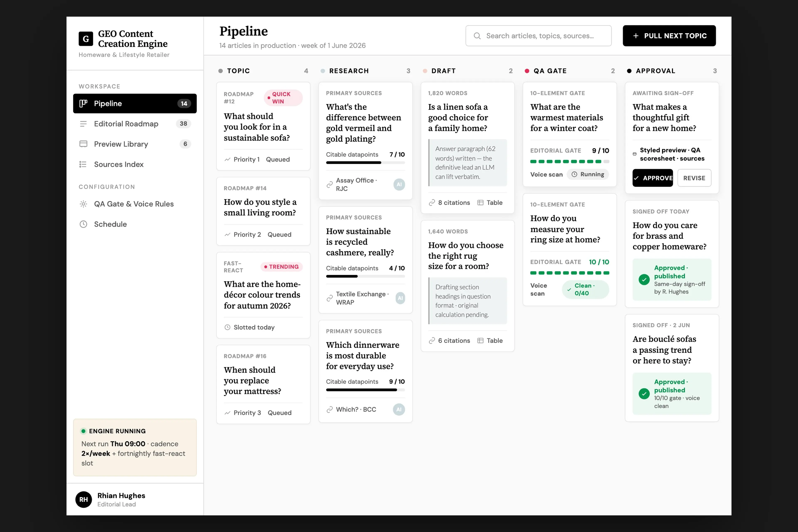Click the Editorial Roadmap list icon
Viewport: 798px width, 532px height.
84,124
